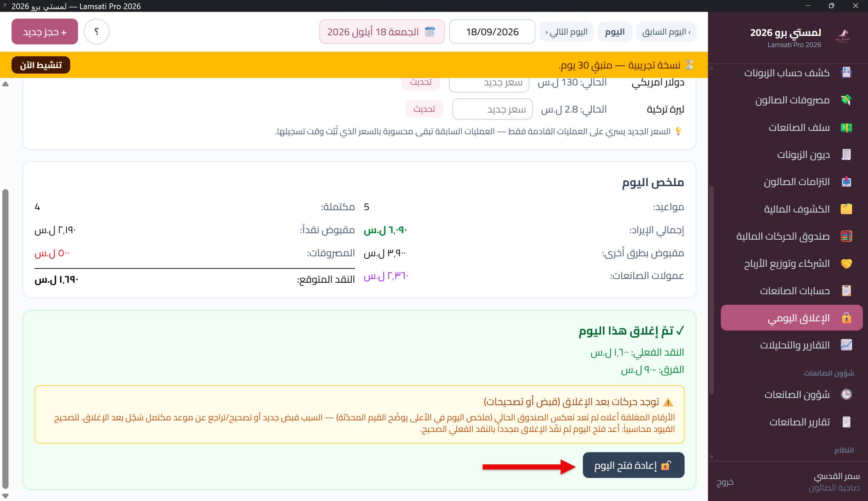868x501 pixels.
Task: Go to ديون الزبونات in the sidebar
Action: [x=792, y=155]
